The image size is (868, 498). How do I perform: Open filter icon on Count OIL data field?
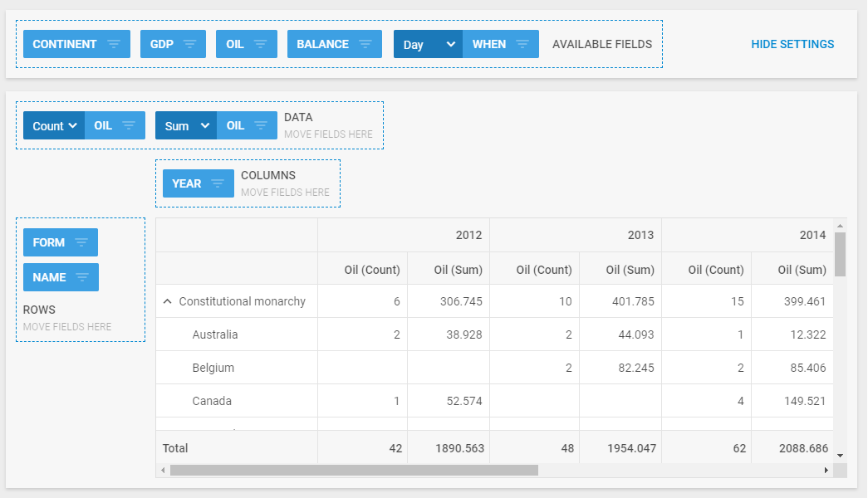click(129, 125)
